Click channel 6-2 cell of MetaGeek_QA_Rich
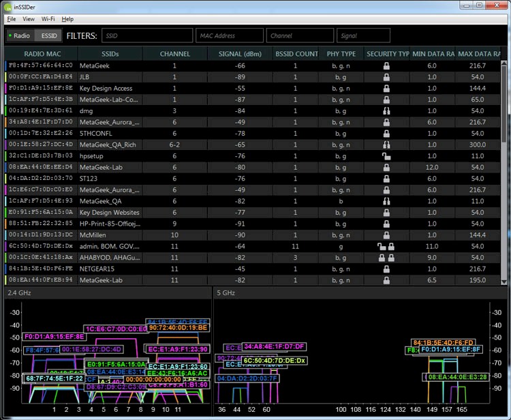 pos(174,145)
